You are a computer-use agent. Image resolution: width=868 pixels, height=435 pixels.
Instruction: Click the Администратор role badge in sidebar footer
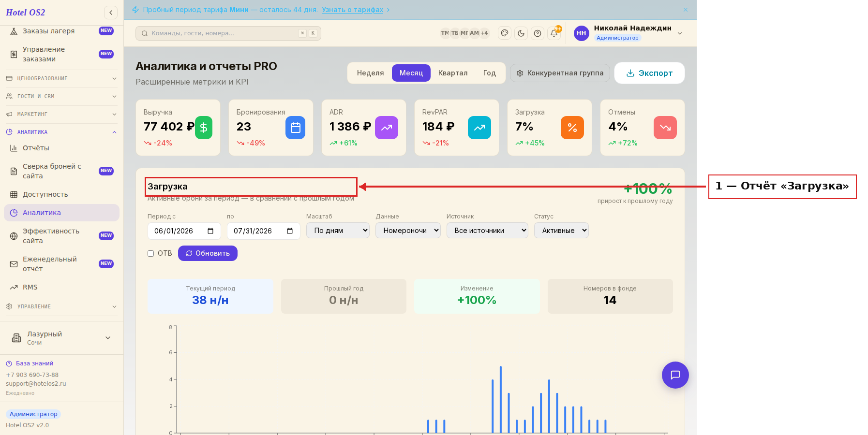click(x=33, y=414)
